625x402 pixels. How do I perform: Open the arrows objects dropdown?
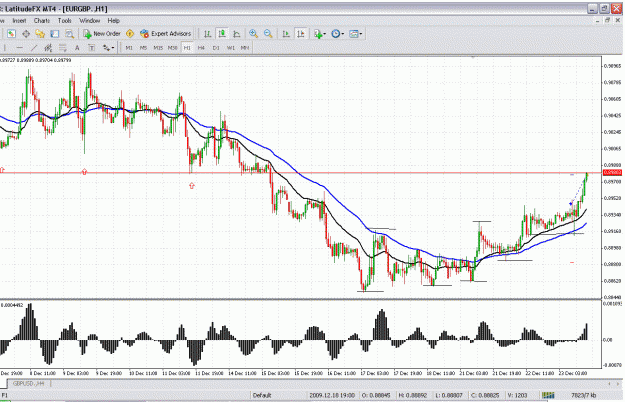coord(108,48)
